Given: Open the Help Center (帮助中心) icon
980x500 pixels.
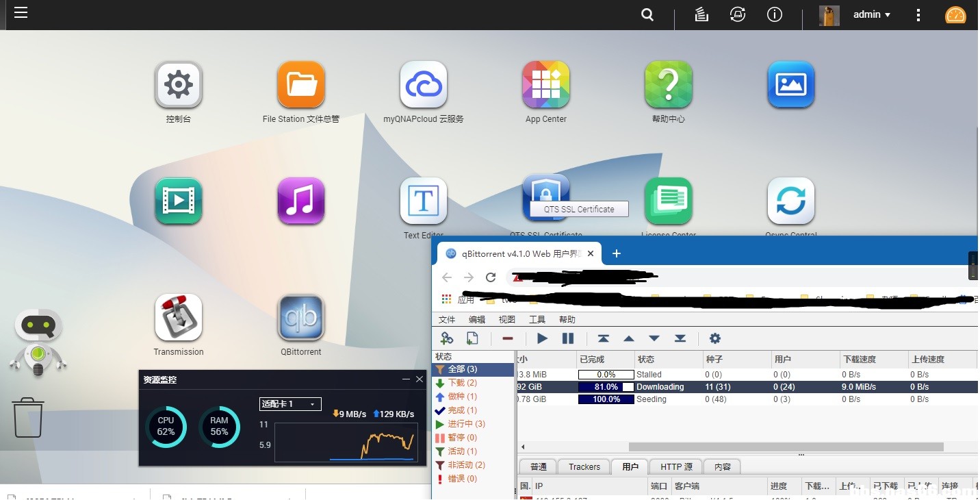Looking at the screenshot, I should 669,85.
